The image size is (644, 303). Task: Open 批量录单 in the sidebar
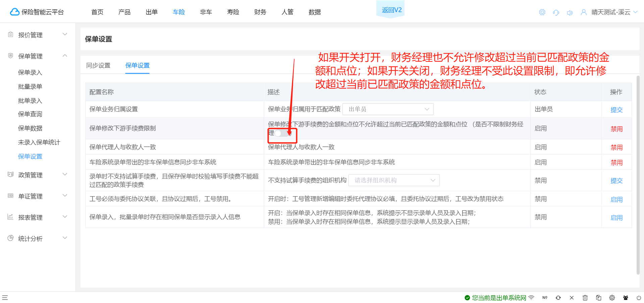click(x=30, y=87)
